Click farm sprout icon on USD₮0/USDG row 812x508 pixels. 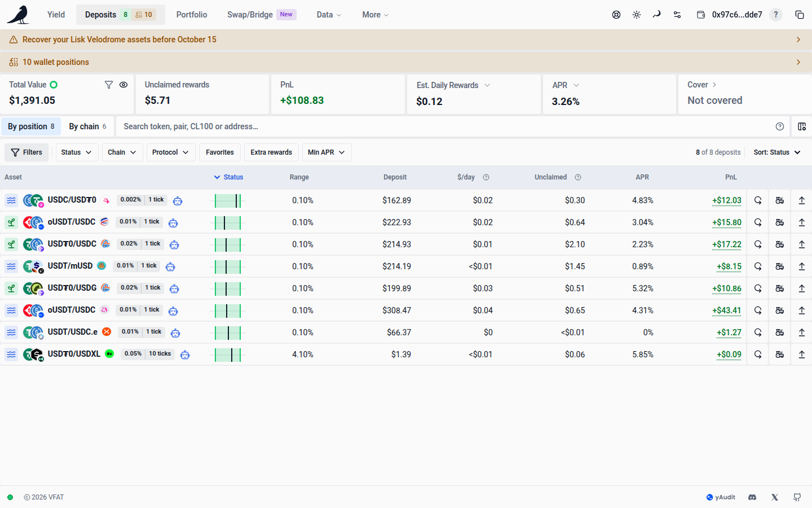(11, 288)
